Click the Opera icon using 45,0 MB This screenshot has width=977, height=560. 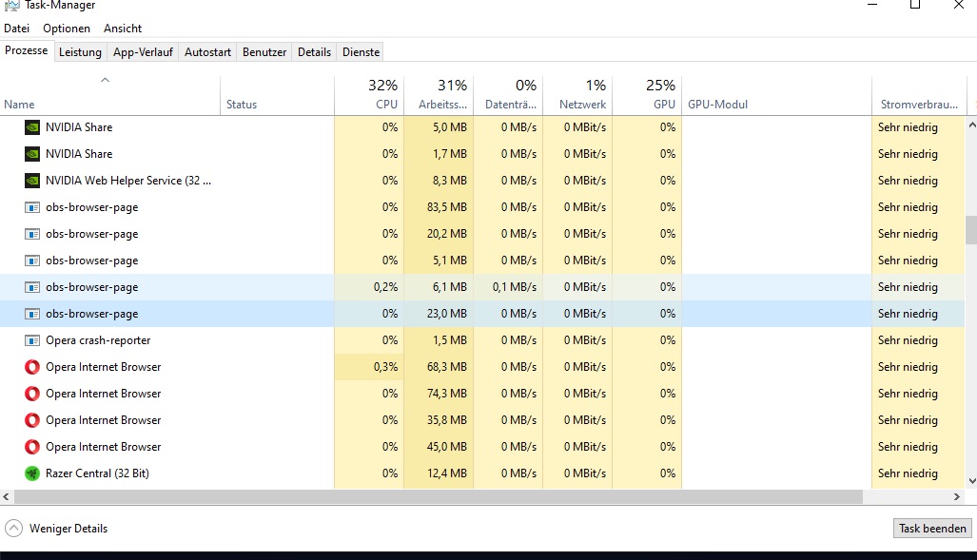[x=31, y=447]
